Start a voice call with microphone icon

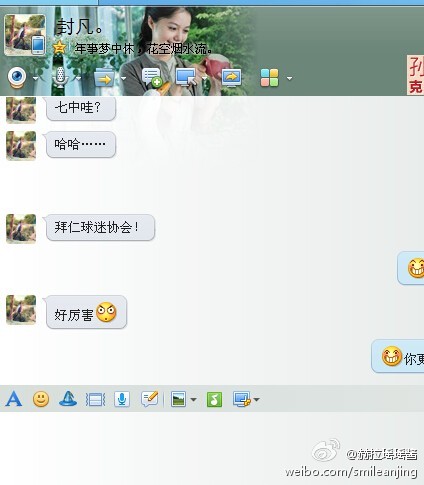point(60,78)
